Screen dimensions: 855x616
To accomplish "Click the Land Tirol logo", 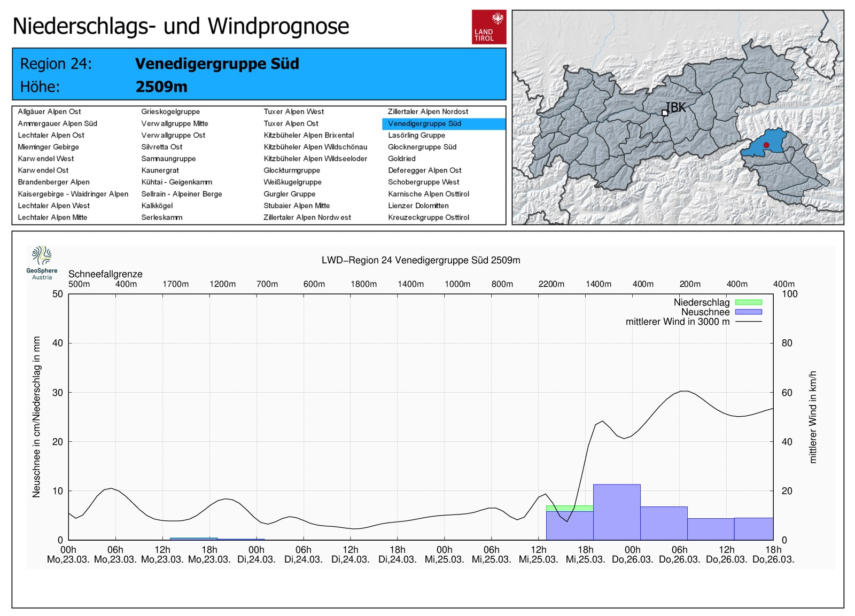I will [488, 27].
